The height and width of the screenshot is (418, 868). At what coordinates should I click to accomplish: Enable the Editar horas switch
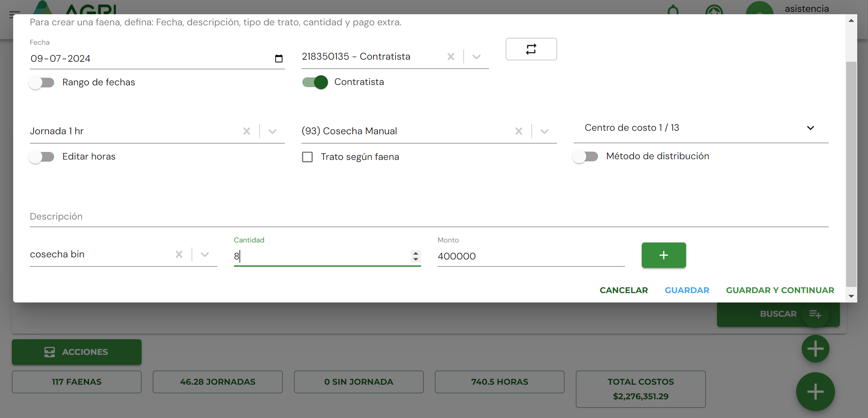tap(42, 157)
